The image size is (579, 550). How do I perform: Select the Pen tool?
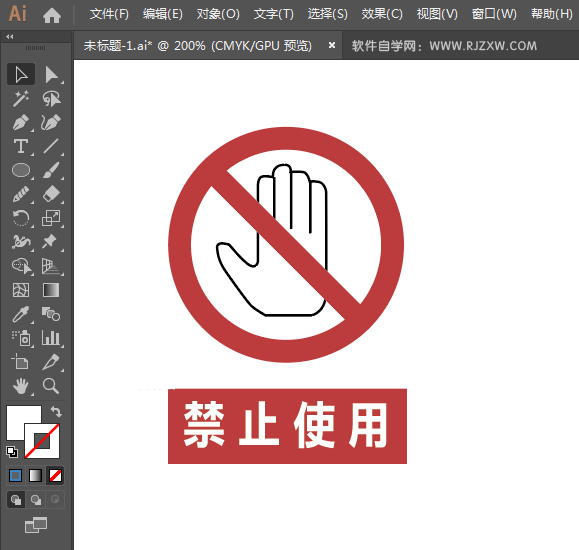tap(21, 123)
